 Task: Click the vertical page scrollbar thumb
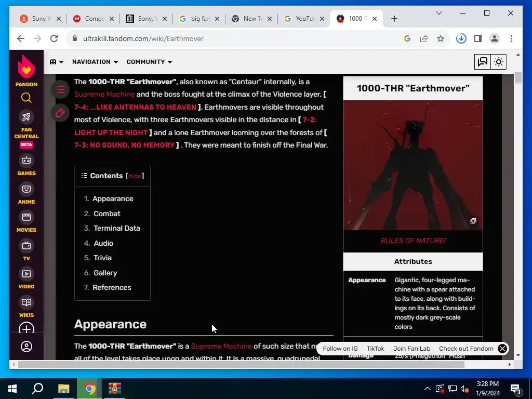518,78
